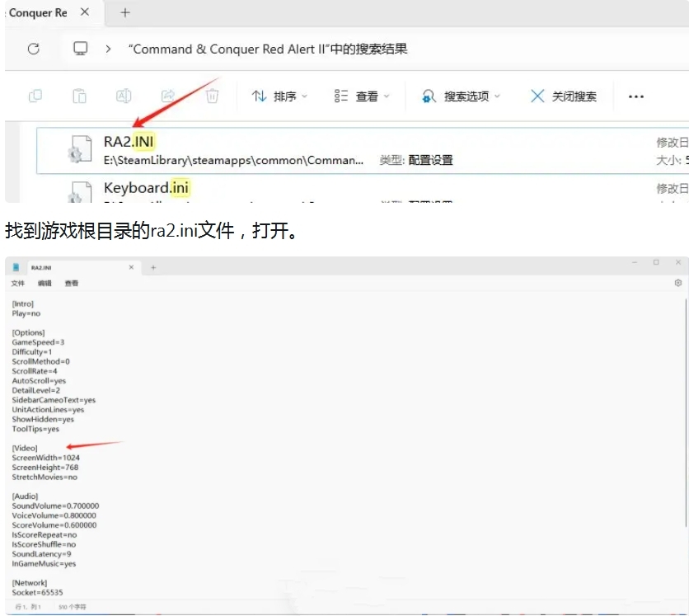Click the VoiceVolume=0.800000 line
This screenshot has height=616, width=689.
tap(54, 515)
